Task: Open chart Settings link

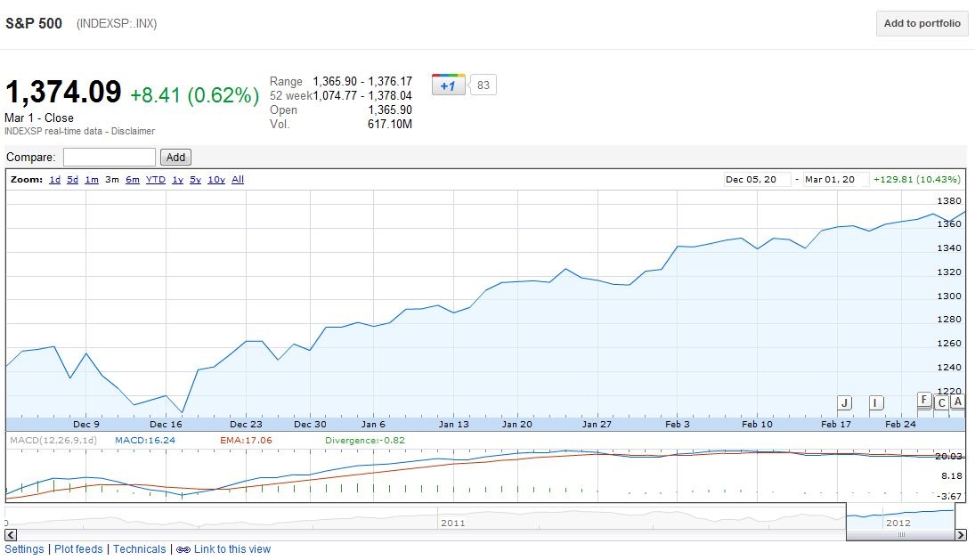Action: [x=24, y=549]
